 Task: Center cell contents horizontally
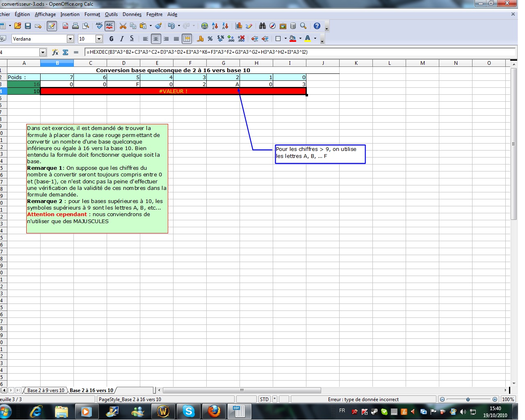pyautogui.click(x=155, y=39)
